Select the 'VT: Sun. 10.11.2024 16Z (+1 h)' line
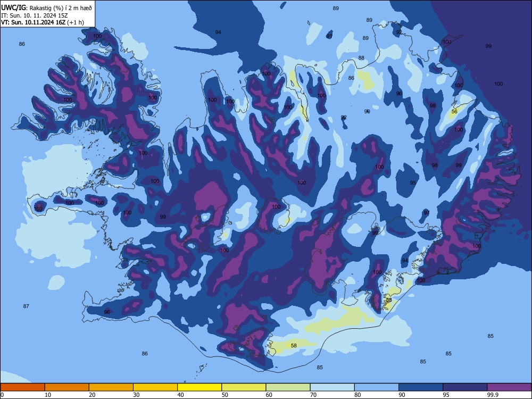 tap(43, 22)
